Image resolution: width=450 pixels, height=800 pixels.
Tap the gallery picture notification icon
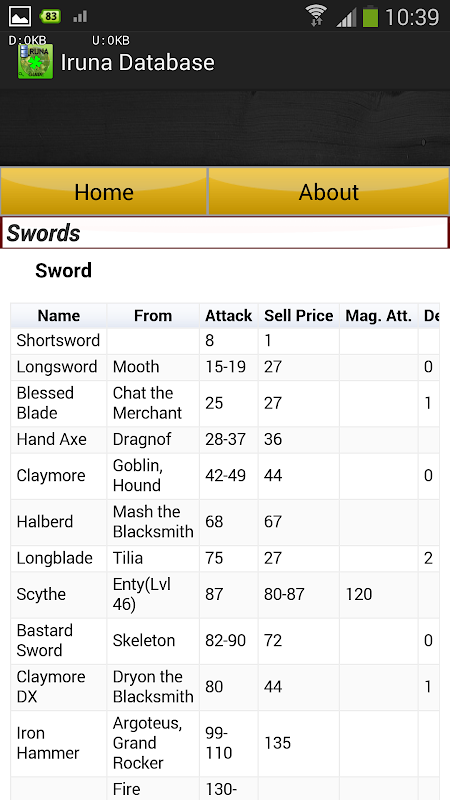19,16
